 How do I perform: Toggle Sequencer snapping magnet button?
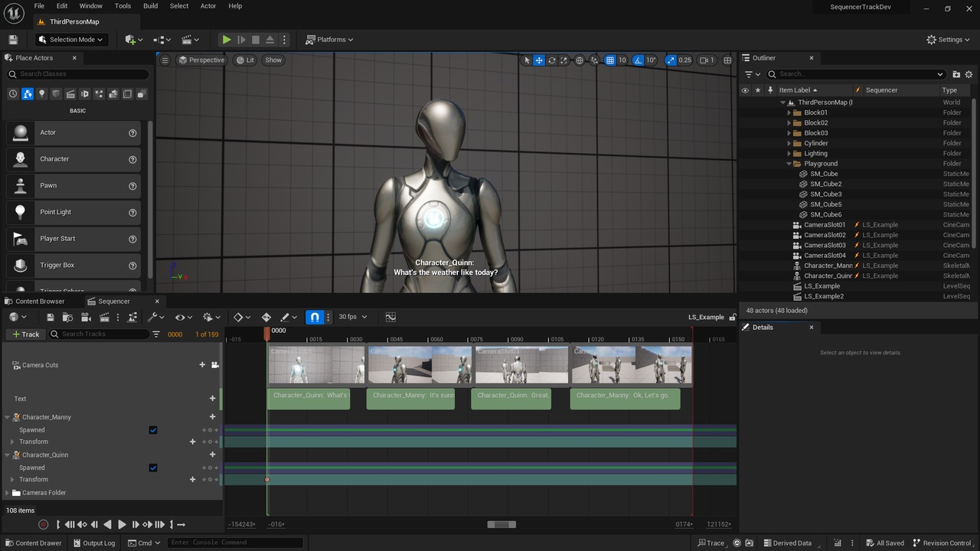point(314,317)
